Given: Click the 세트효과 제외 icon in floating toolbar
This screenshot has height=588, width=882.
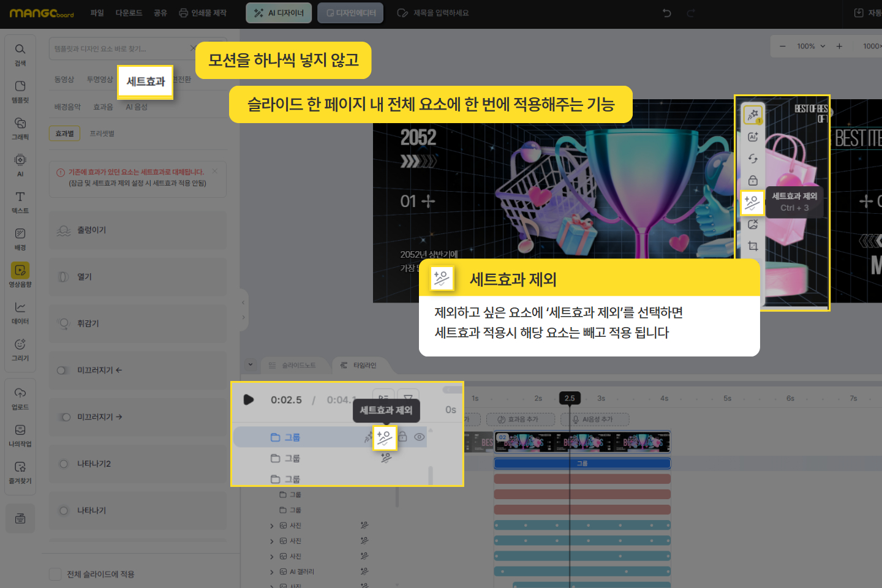Looking at the screenshot, I should [x=752, y=203].
